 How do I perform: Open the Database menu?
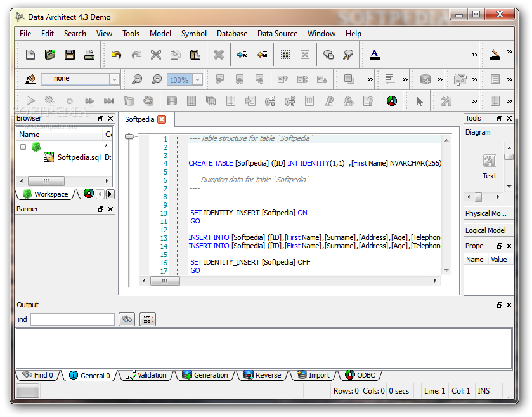pyautogui.click(x=232, y=34)
